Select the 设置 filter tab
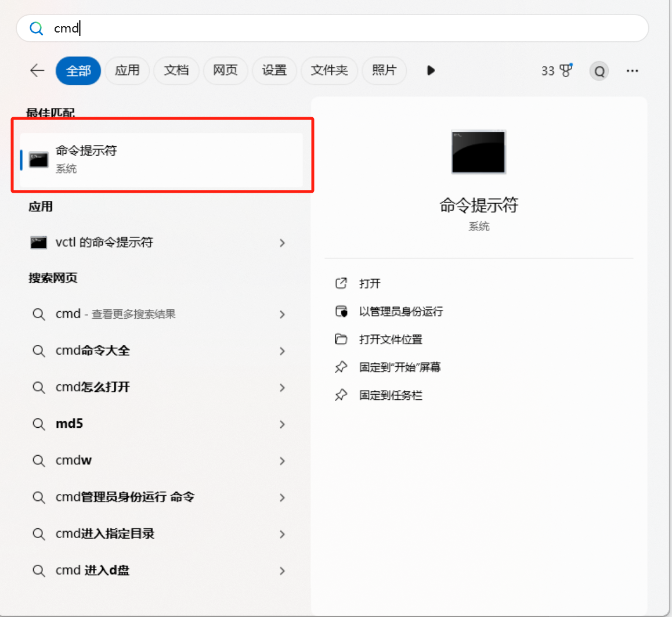This screenshot has height=617, width=672. [274, 71]
